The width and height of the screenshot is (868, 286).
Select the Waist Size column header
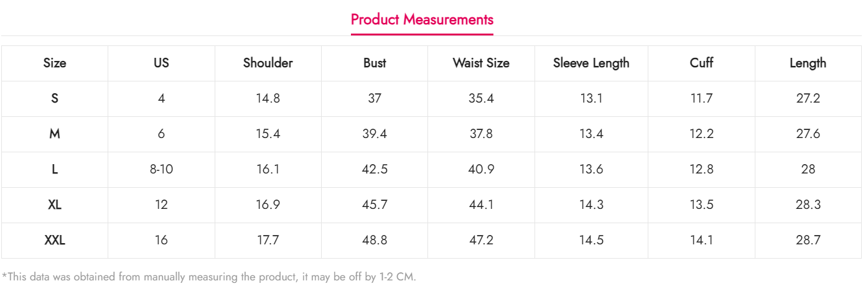(x=481, y=63)
